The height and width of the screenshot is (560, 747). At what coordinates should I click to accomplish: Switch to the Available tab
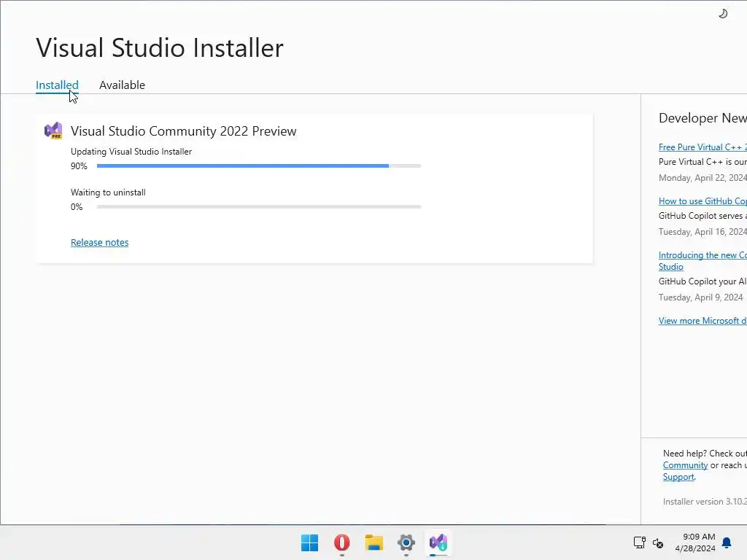pos(122,85)
